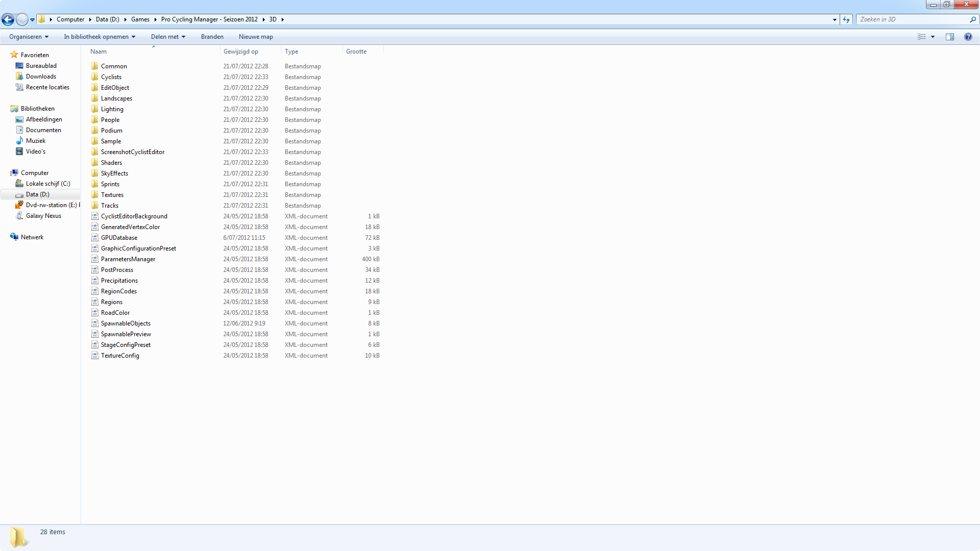Sort files by Gewijzigd op column
Screen dimensions: 980x551
241,52
